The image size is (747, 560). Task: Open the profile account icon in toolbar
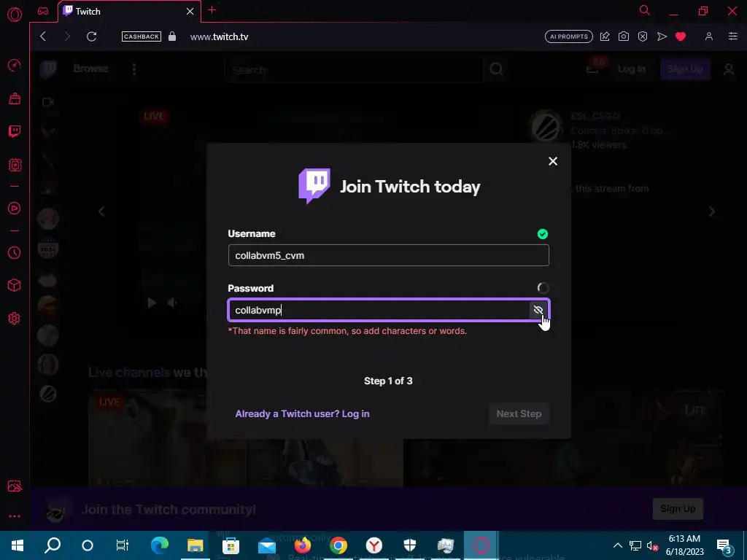[709, 36]
